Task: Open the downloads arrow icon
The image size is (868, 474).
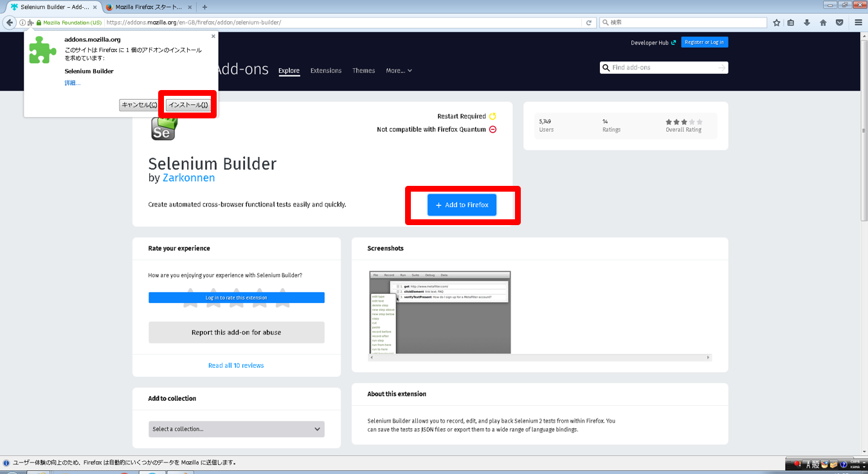Action: (807, 23)
